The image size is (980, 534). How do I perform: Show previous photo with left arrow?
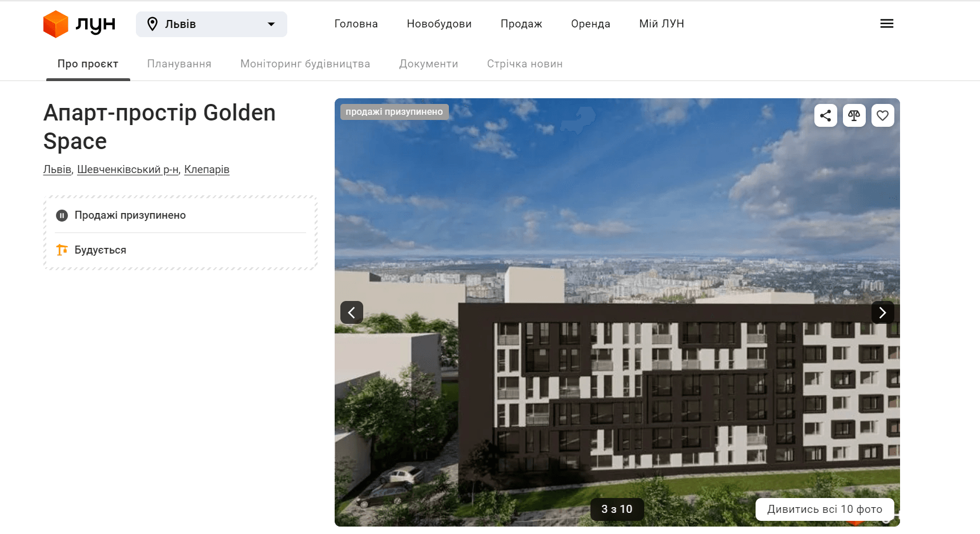tap(352, 312)
